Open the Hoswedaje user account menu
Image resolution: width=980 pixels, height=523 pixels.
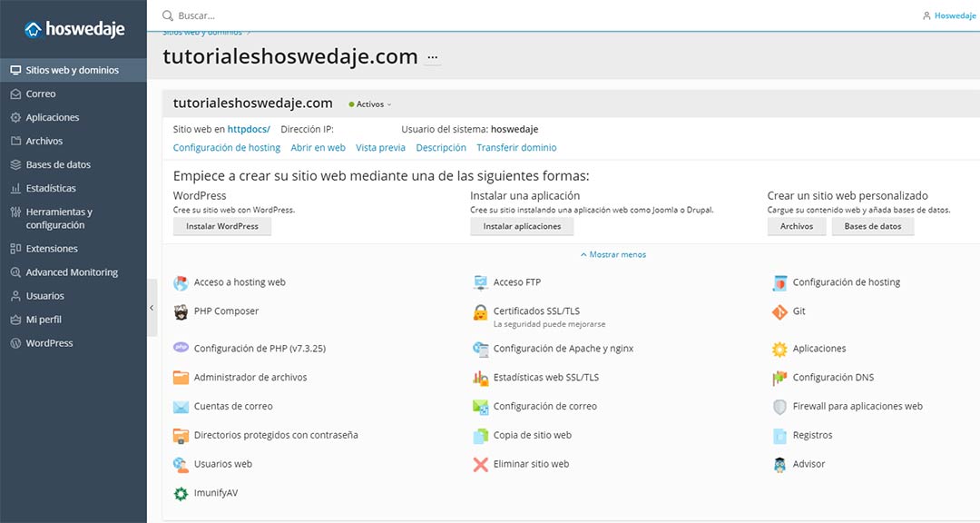949,15
